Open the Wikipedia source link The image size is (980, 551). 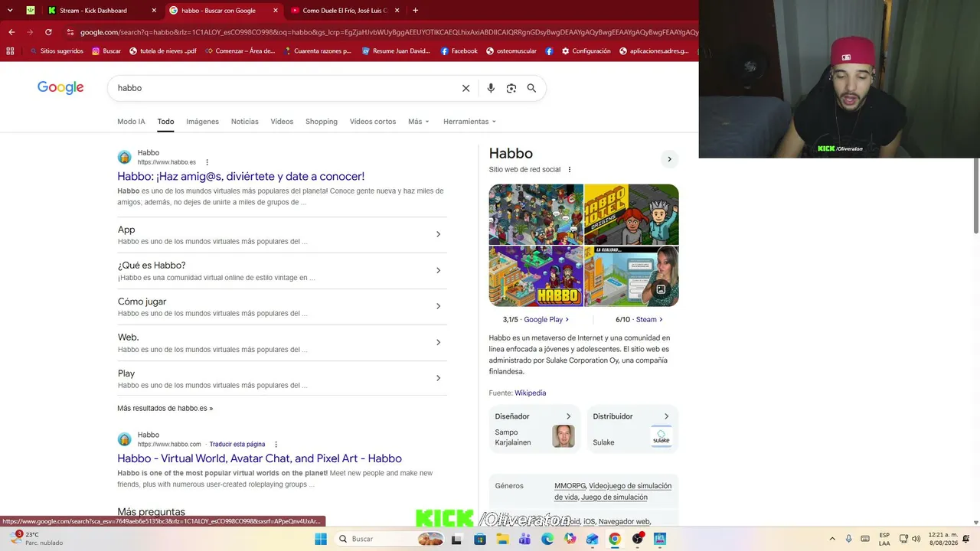[x=531, y=393]
